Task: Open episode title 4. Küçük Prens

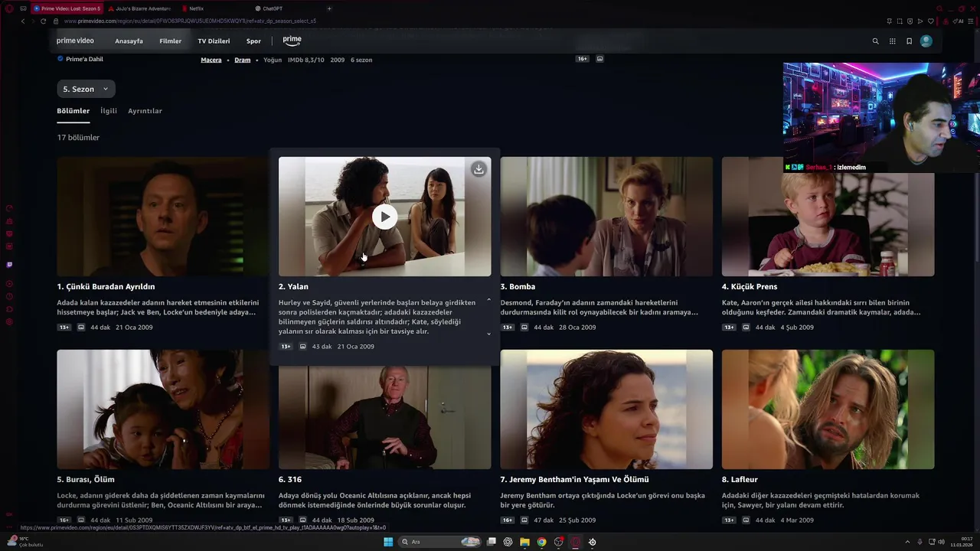Action: tap(750, 286)
